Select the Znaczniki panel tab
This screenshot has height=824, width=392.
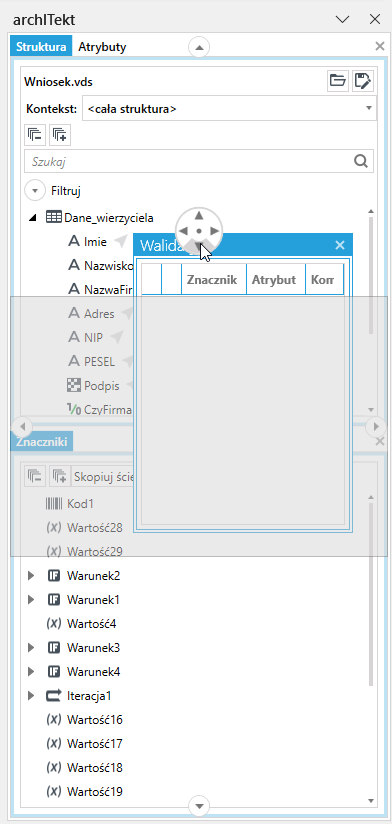pyautogui.click(x=42, y=441)
